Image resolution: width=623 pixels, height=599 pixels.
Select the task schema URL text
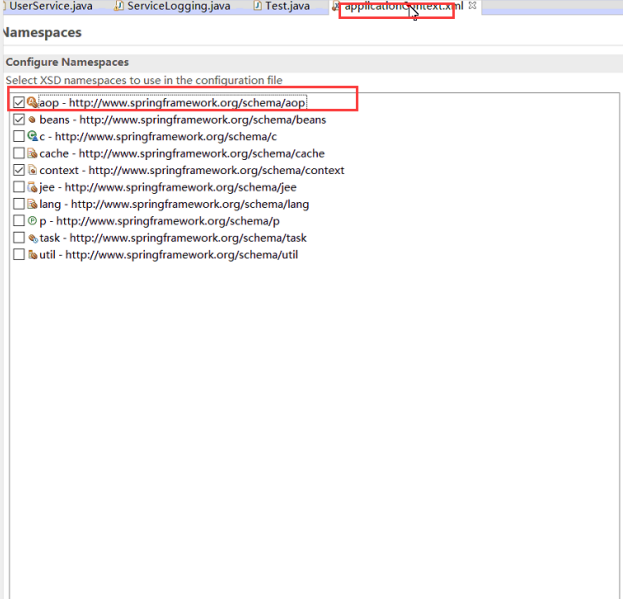click(188, 238)
